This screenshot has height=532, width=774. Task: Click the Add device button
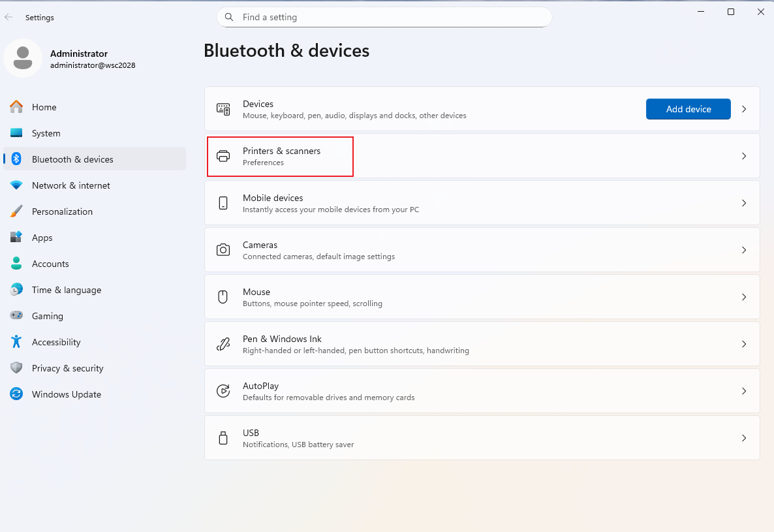[688, 109]
